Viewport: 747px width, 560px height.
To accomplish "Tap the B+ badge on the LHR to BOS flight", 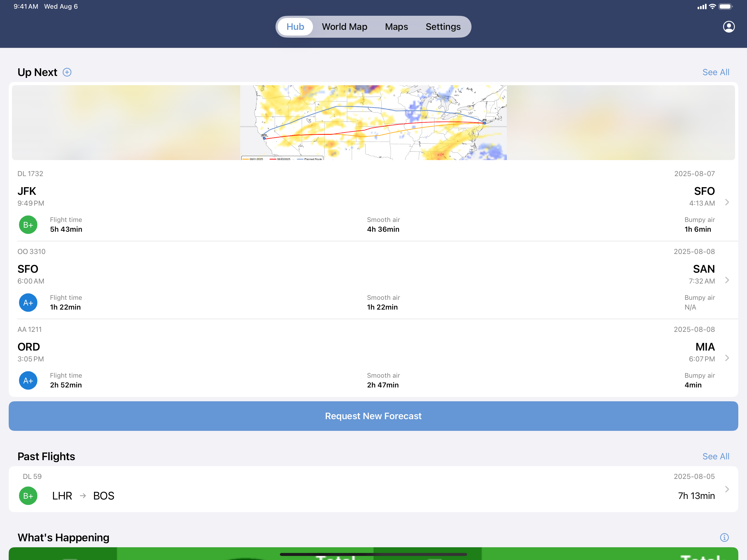I will (x=28, y=496).
